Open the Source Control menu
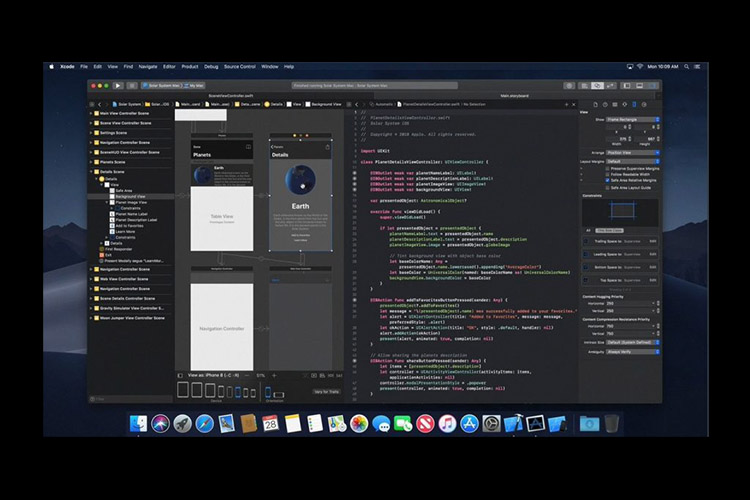 [x=240, y=67]
